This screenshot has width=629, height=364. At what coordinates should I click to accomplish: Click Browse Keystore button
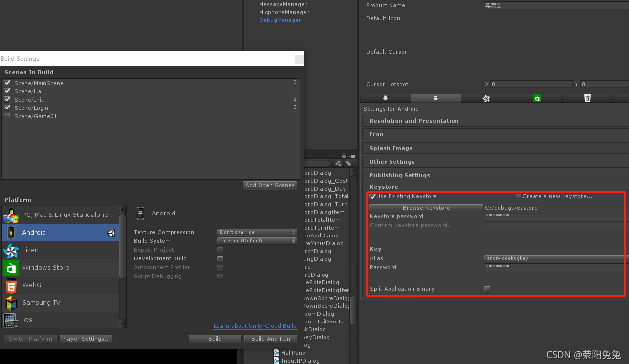coord(426,208)
